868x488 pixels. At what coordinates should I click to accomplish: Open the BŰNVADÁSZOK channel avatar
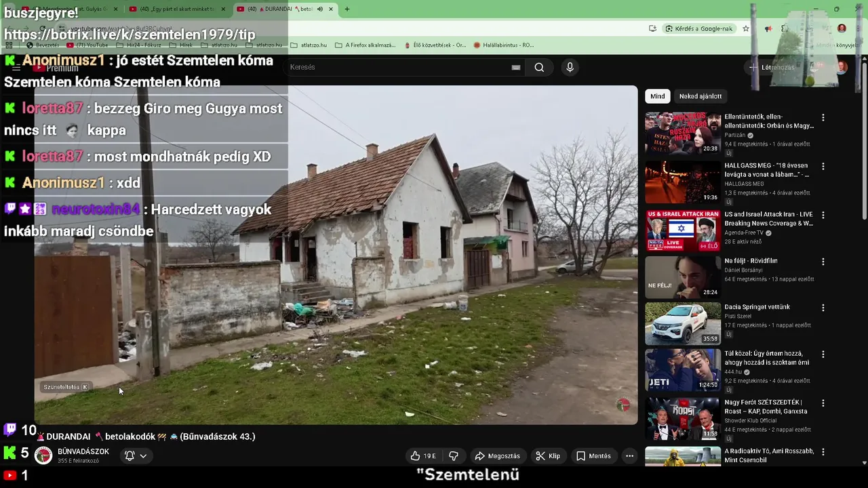click(x=43, y=455)
